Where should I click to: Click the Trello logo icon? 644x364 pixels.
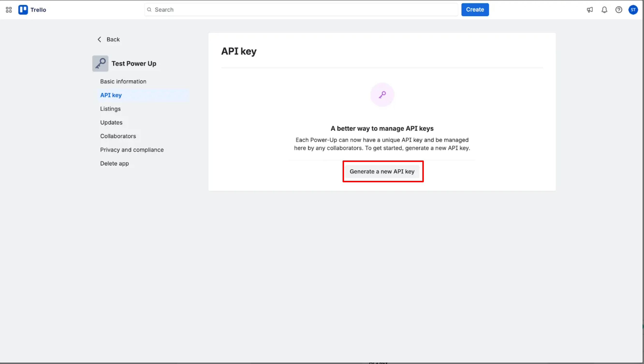23,10
